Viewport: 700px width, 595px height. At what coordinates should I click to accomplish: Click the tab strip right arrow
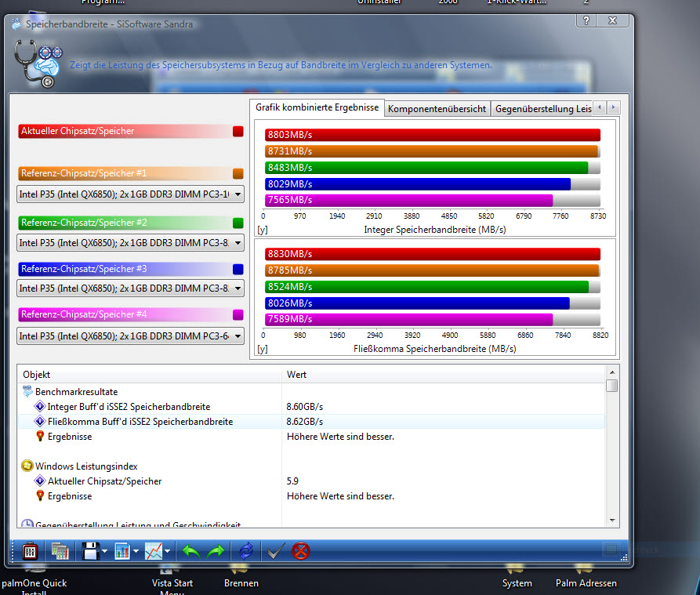614,107
